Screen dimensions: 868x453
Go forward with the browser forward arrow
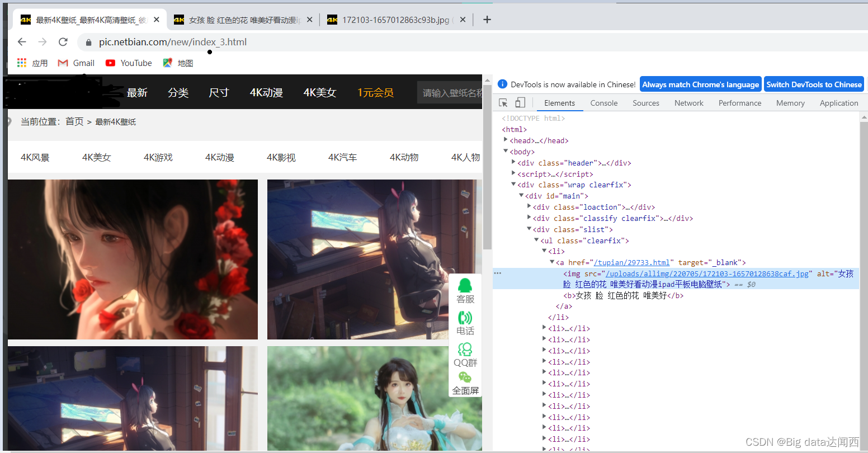(x=43, y=42)
